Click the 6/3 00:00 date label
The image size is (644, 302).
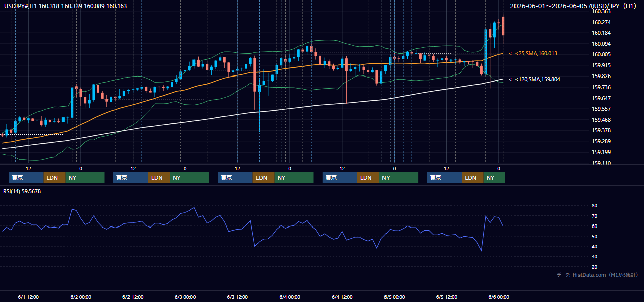(185, 297)
